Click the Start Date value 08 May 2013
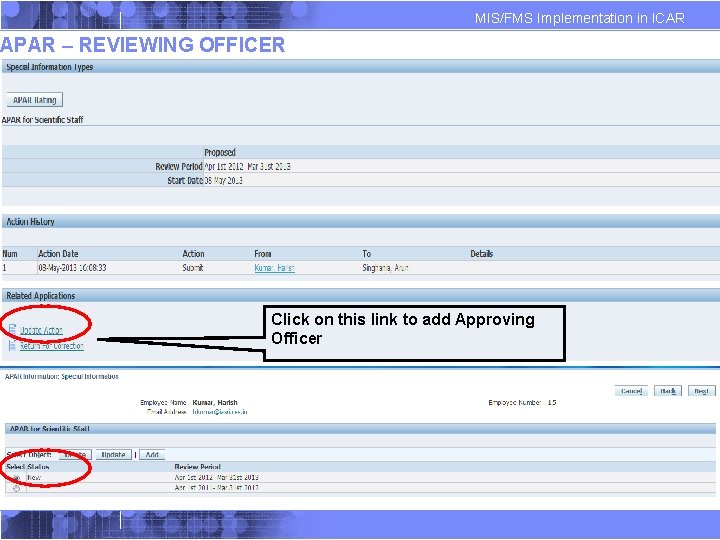The height and width of the screenshot is (540, 720). tap(224, 180)
